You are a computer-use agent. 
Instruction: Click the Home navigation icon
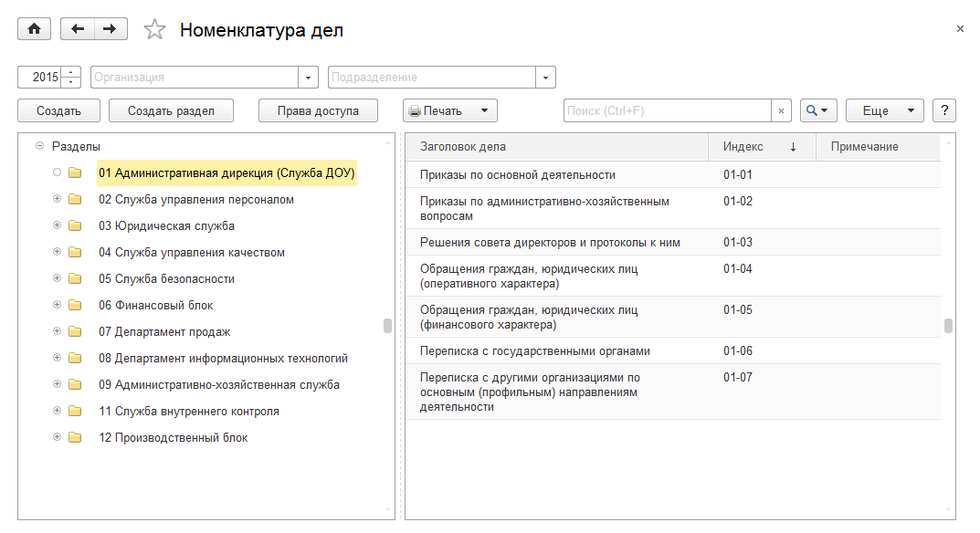(x=34, y=28)
